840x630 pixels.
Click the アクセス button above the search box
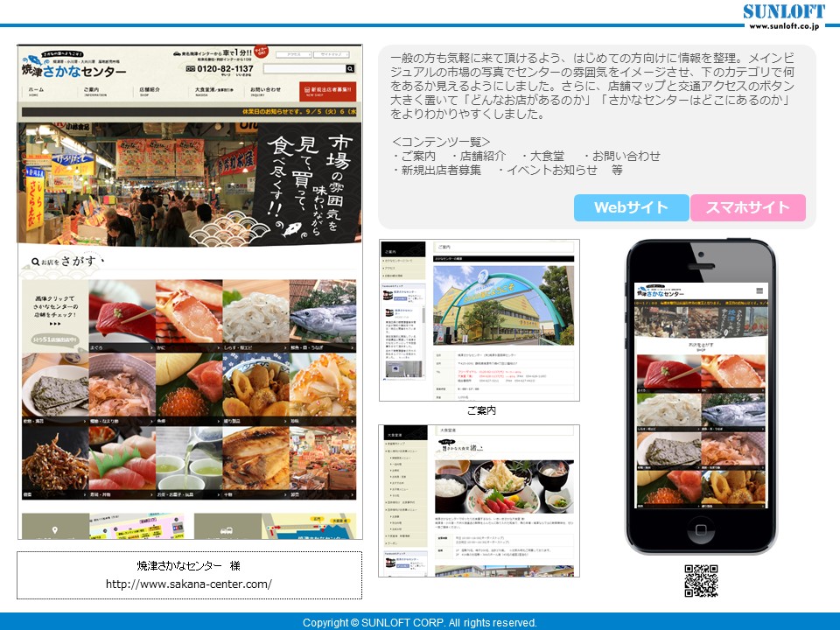pyautogui.click(x=293, y=54)
